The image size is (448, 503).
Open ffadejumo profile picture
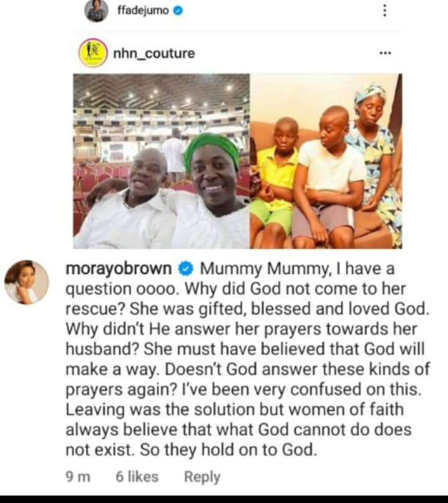[96, 11]
